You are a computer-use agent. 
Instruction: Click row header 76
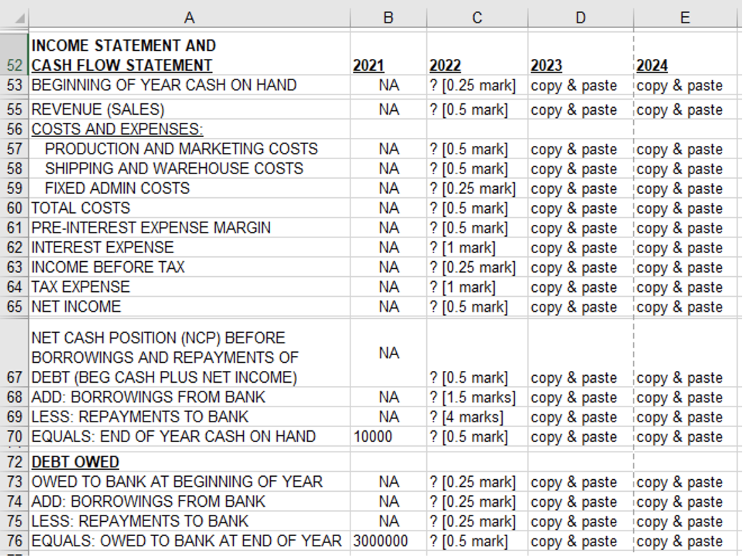14,541
